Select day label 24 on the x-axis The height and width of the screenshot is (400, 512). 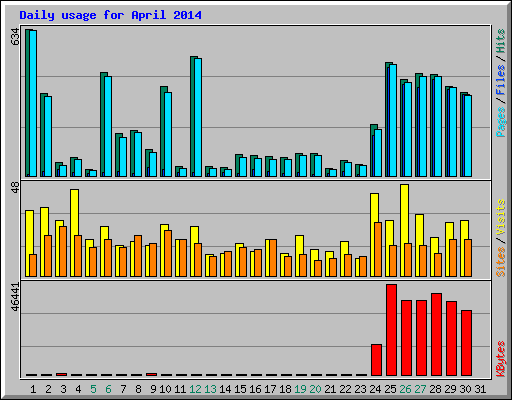tap(375, 389)
